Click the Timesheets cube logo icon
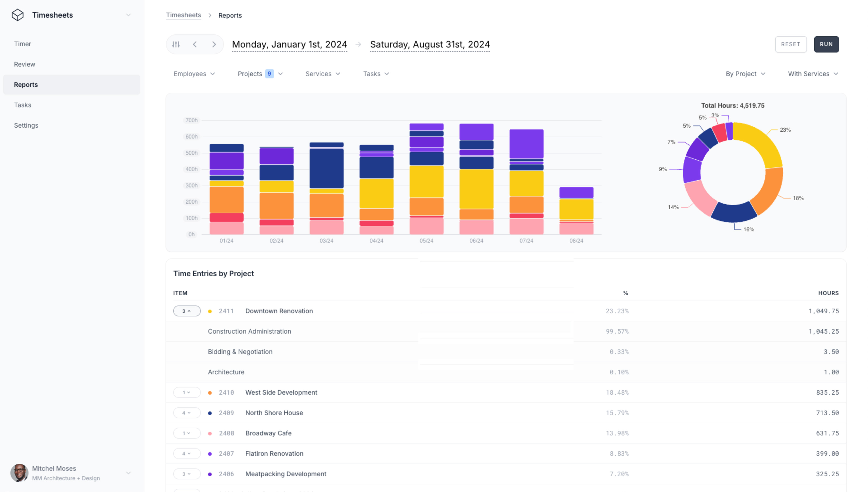This screenshot has width=868, height=492. tap(18, 15)
